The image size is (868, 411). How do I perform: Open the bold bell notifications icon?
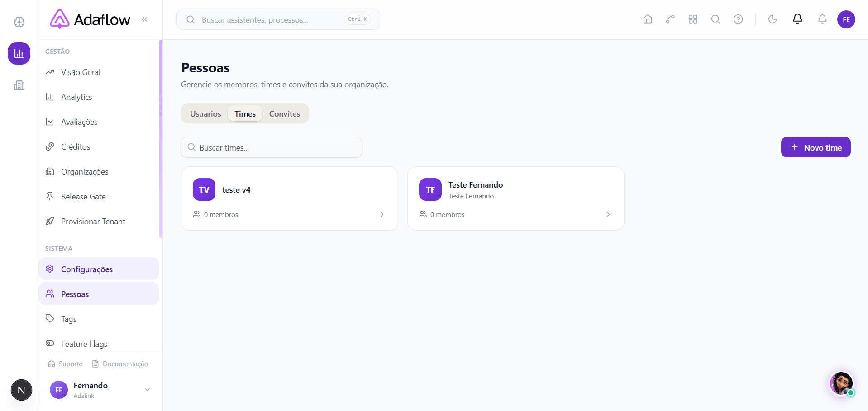[x=797, y=19]
